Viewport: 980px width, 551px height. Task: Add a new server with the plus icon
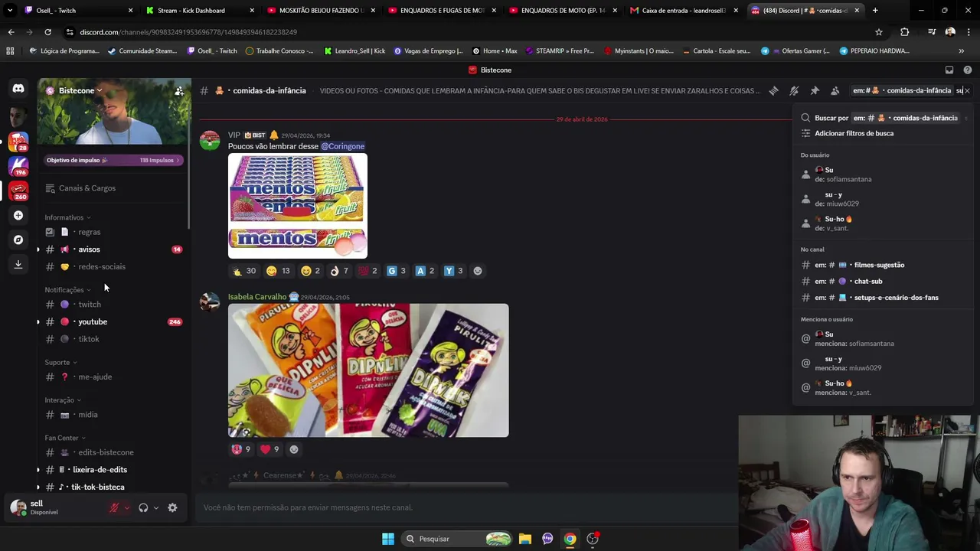coord(18,216)
